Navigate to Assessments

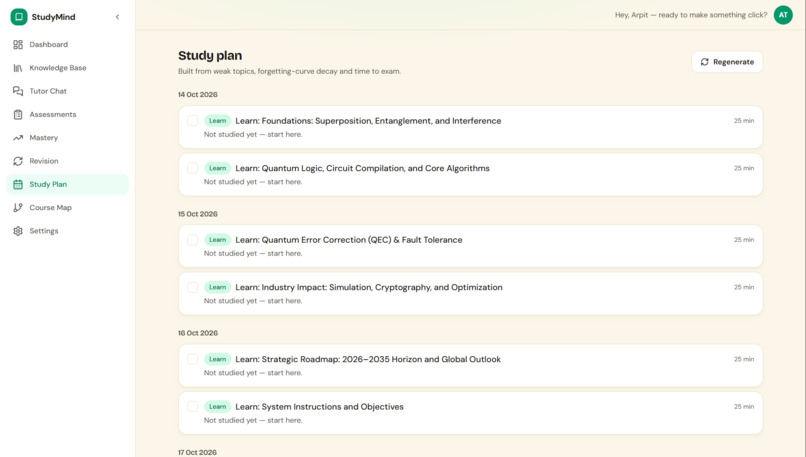pyautogui.click(x=67, y=115)
